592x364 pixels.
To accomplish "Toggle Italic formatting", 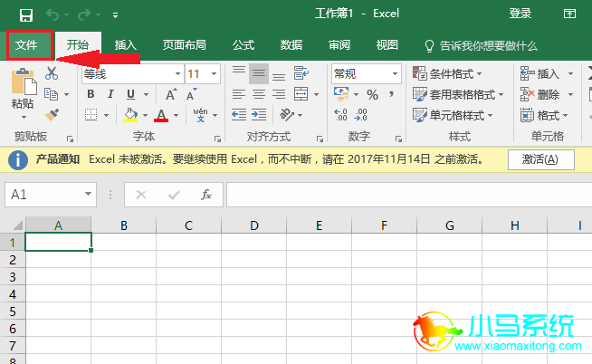I will 110,94.
